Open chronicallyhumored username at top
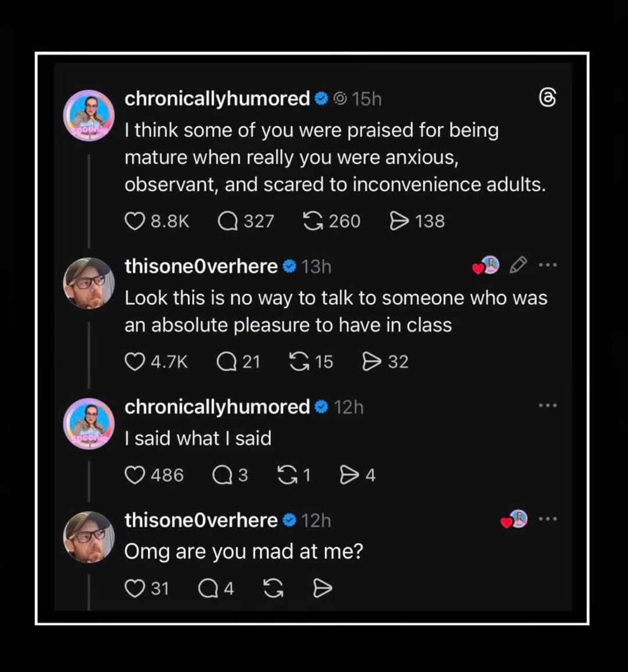The width and height of the screenshot is (628, 672). [x=217, y=98]
